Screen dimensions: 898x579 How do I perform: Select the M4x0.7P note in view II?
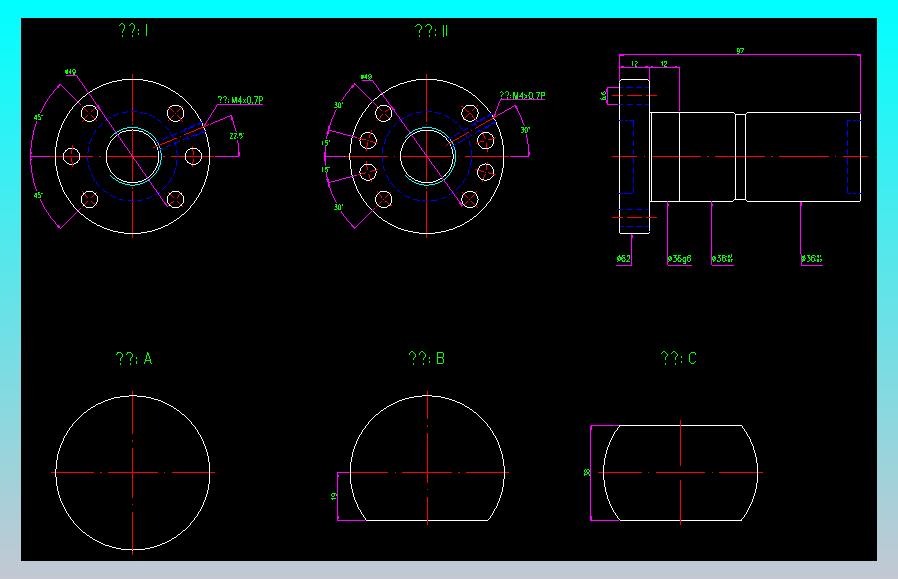point(522,96)
